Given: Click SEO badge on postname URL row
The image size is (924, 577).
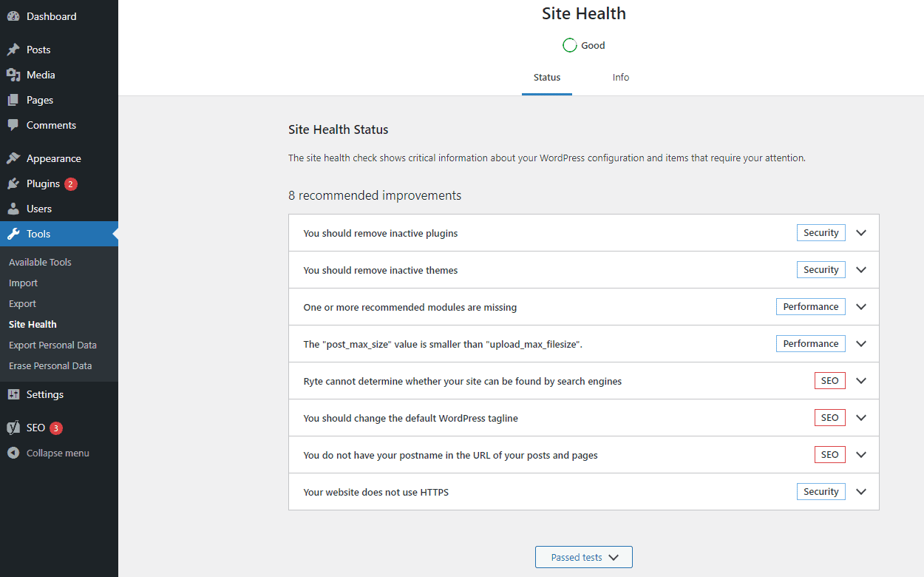Looking at the screenshot, I should click(830, 454).
